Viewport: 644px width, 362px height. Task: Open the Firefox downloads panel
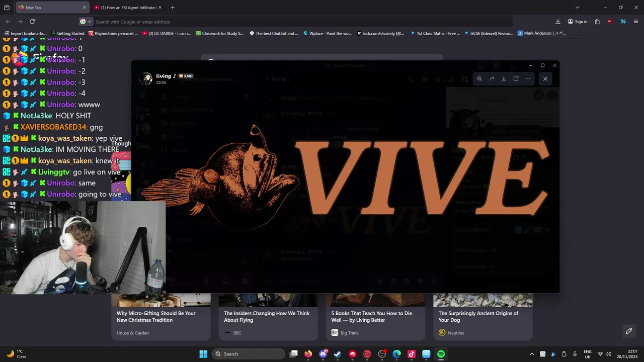pos(558,22)
